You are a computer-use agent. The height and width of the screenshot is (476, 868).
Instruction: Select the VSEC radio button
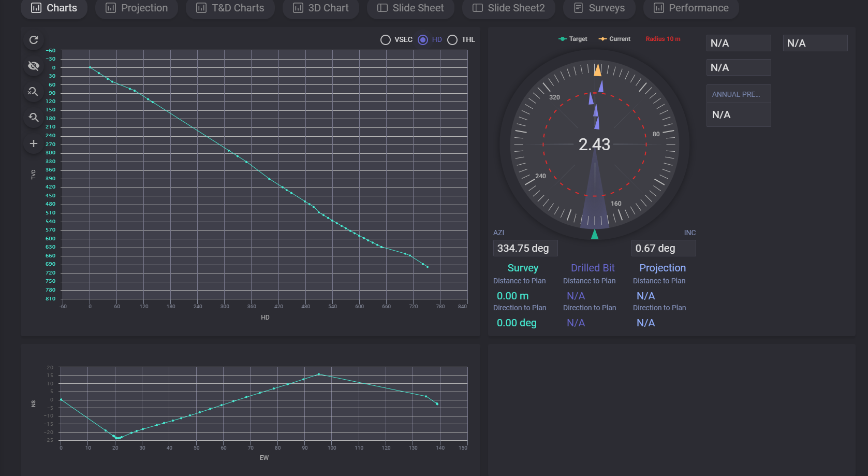click(386, 40)
